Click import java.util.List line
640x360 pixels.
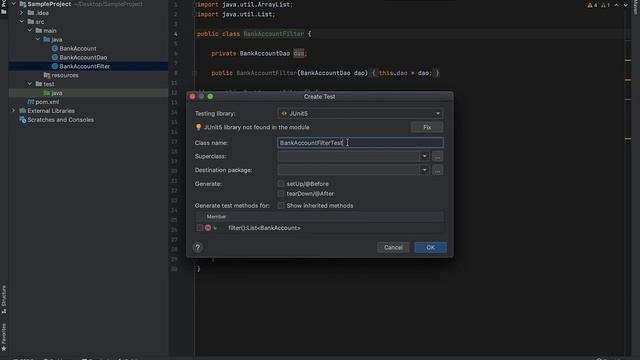236,14
